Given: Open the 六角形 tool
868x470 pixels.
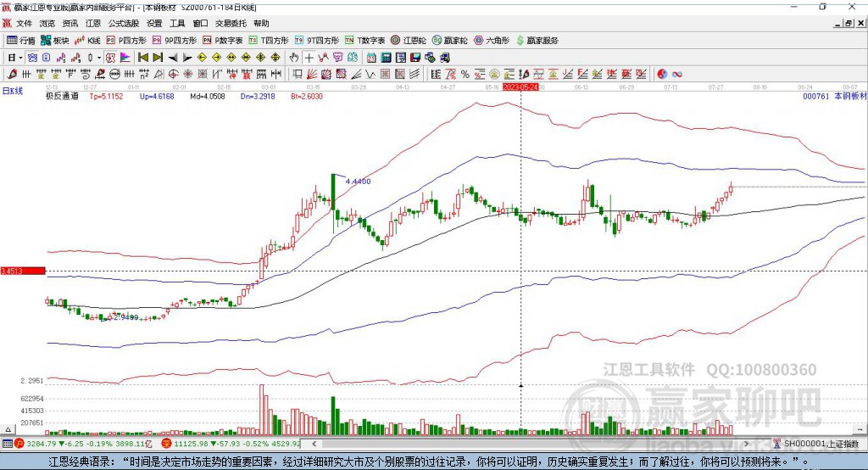Looking at the screenshot, I should point(492,41).
